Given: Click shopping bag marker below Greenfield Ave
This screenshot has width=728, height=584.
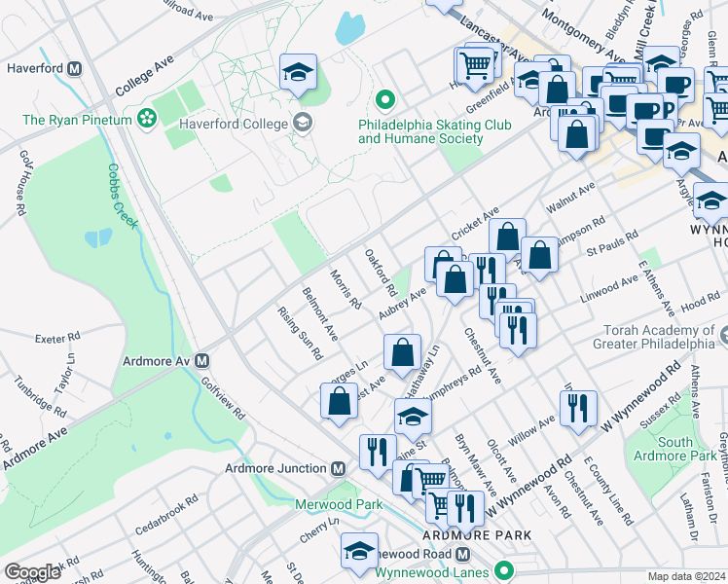Looking at the screenshot, I should pyautogui.click(x=557, y=91).
